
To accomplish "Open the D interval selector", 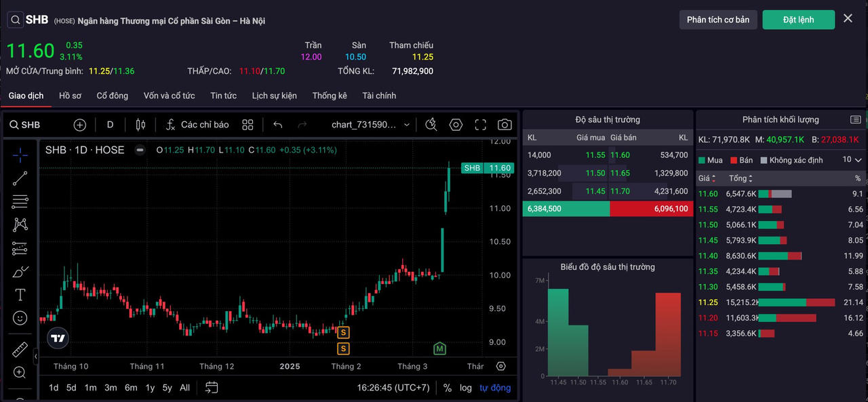I will (x=110, y=125).
